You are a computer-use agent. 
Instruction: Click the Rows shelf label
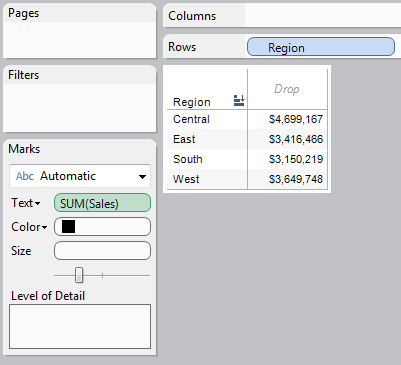(x=182, y=47)
